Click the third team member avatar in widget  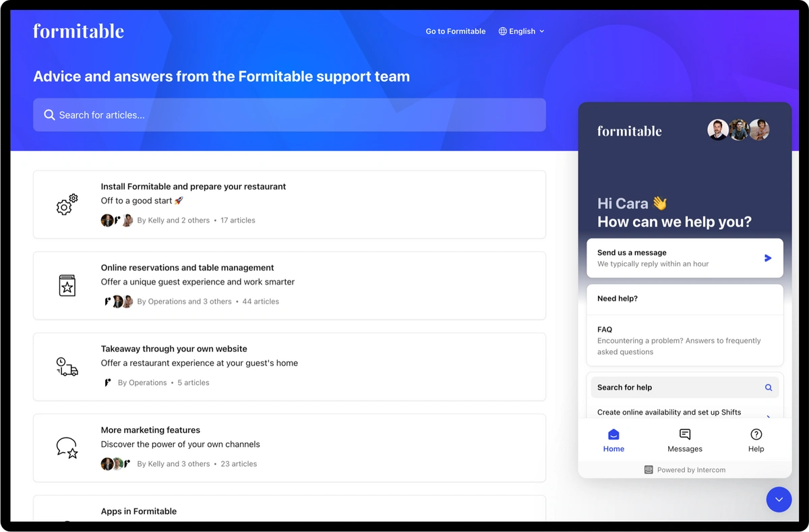[759, 129]
